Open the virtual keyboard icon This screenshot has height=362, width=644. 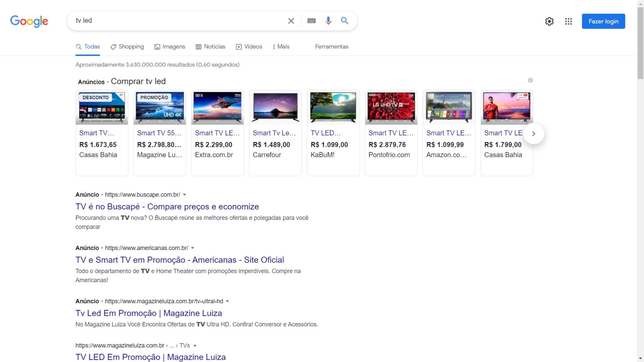coord(311,21)
